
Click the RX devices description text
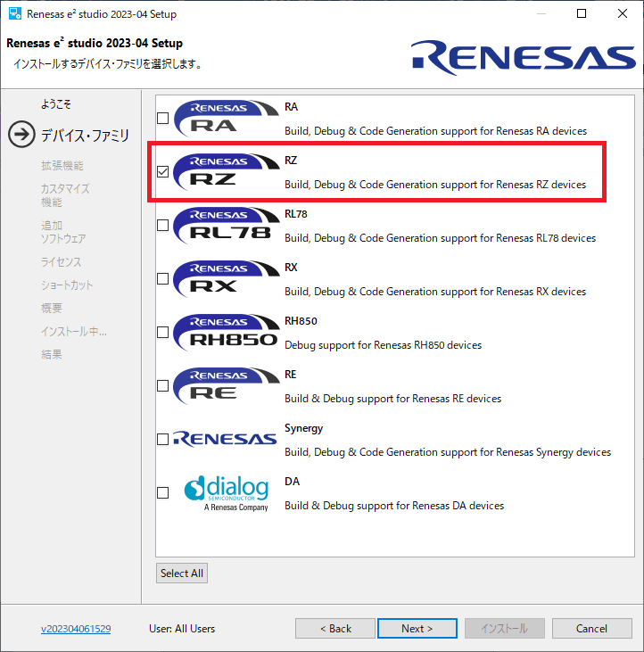(x=435, y=292)
